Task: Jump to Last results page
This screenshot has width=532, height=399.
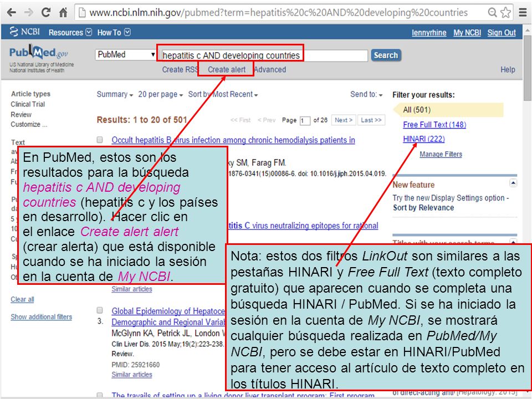Action: pos(371,120)
